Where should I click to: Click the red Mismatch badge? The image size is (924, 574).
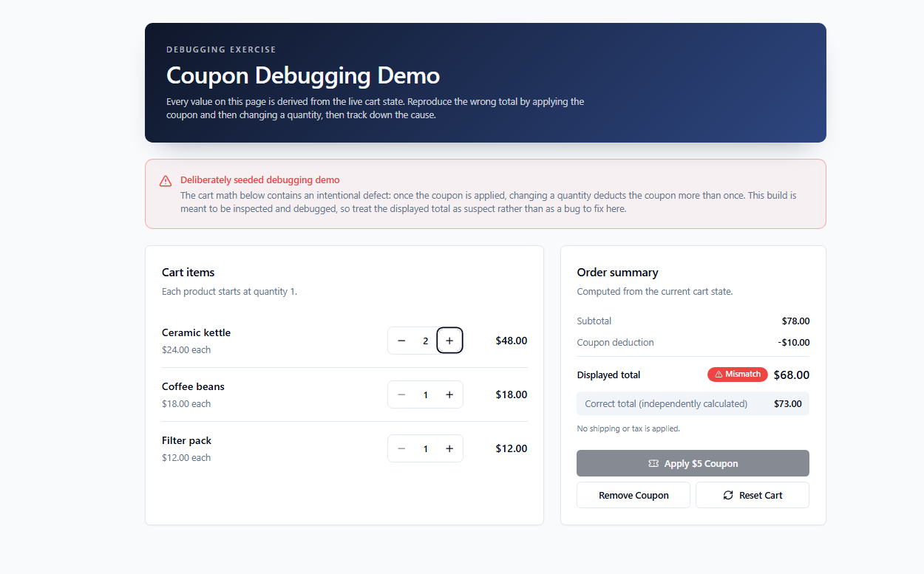[x=738, y=375]
